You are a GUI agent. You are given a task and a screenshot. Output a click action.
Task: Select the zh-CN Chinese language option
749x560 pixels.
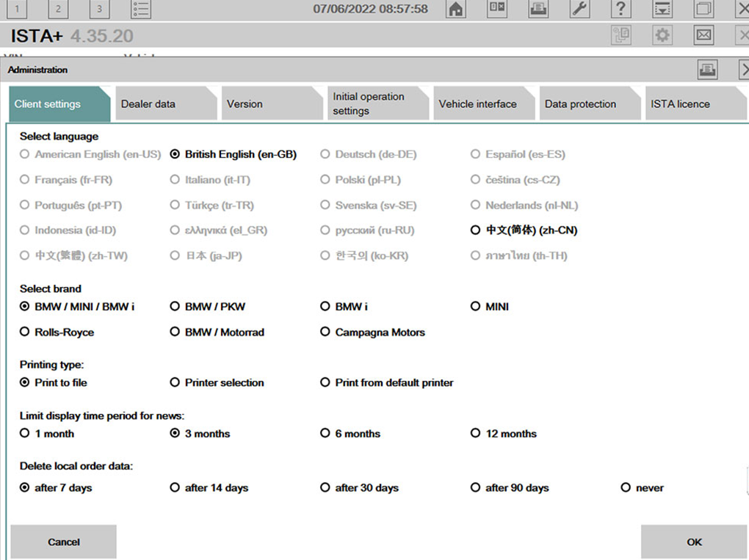point(524,230)
